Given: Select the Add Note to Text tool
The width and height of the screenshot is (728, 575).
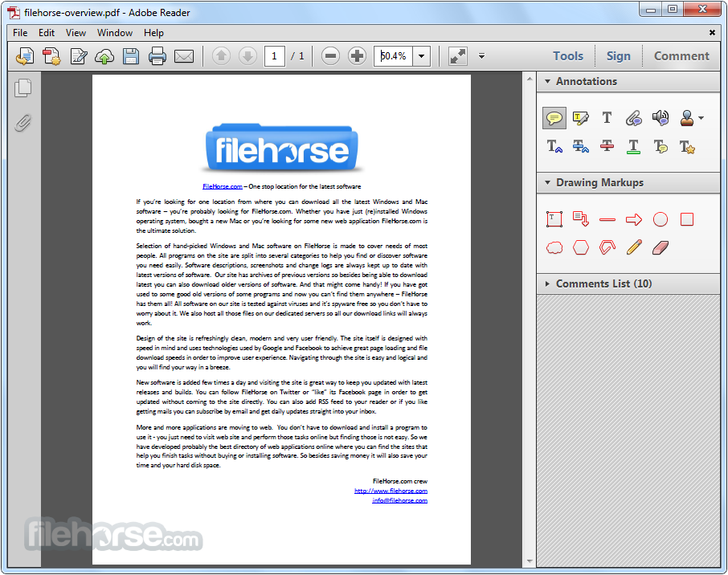Looking at the screenshot, I should [661, 147].
